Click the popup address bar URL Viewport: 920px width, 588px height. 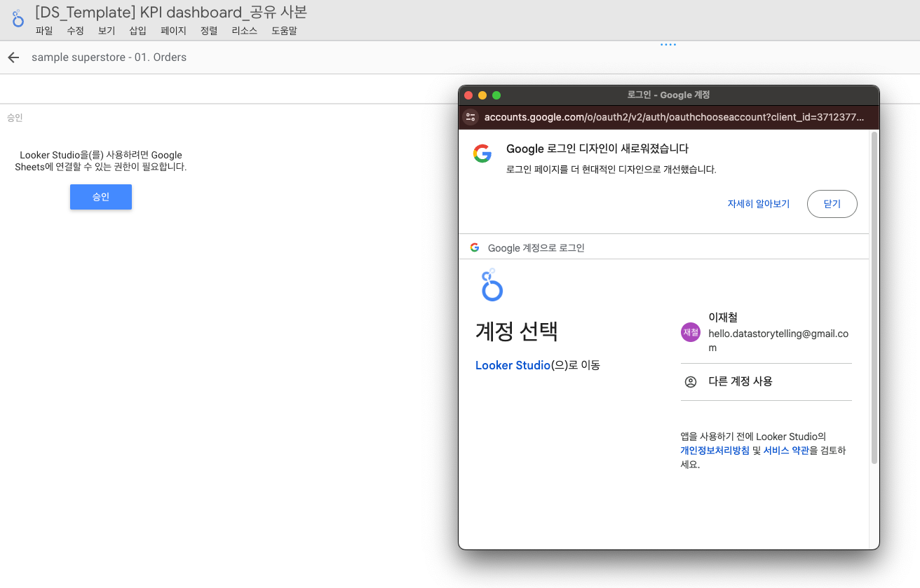pyautogui.click(x=674, y=117)
